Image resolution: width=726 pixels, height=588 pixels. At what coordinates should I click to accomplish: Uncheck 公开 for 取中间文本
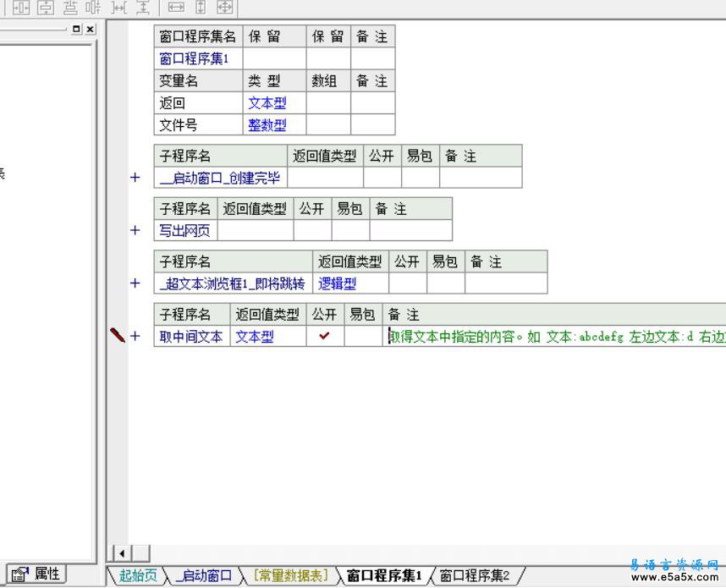[325, 336]
